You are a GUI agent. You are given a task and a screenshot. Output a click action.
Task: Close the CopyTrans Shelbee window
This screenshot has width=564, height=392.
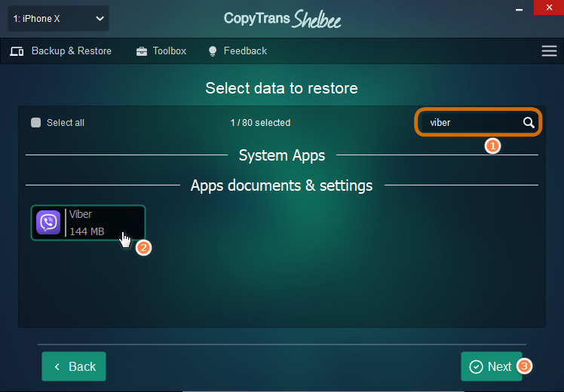(549, 8)
